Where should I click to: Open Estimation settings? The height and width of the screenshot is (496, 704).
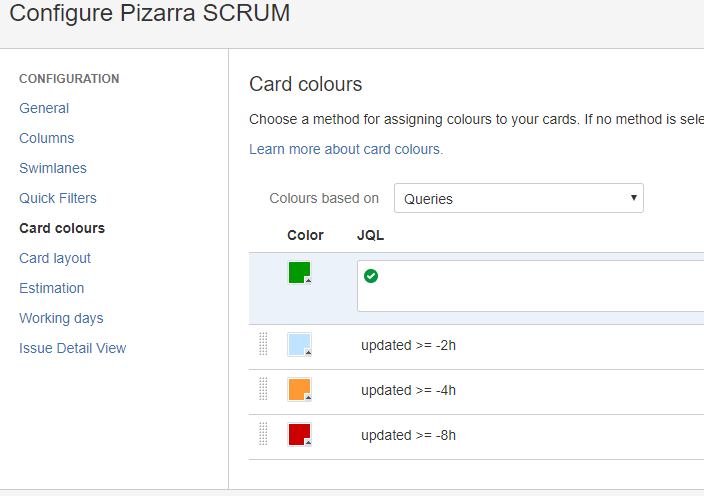[52, 288]
